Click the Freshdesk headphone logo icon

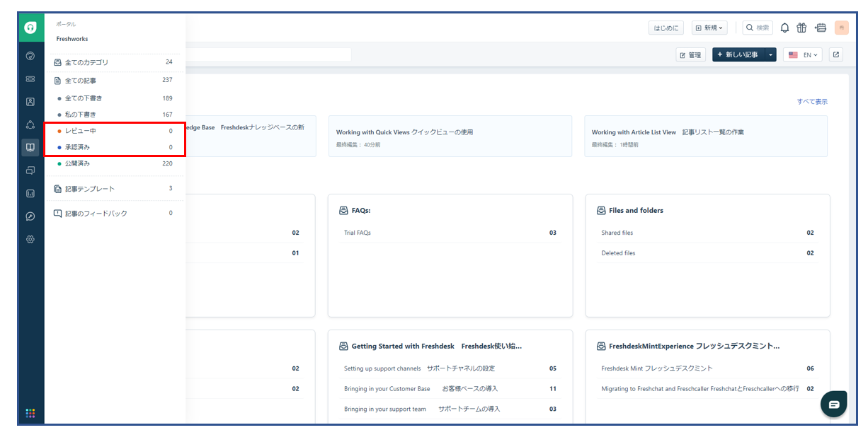(x=30, y=28)
